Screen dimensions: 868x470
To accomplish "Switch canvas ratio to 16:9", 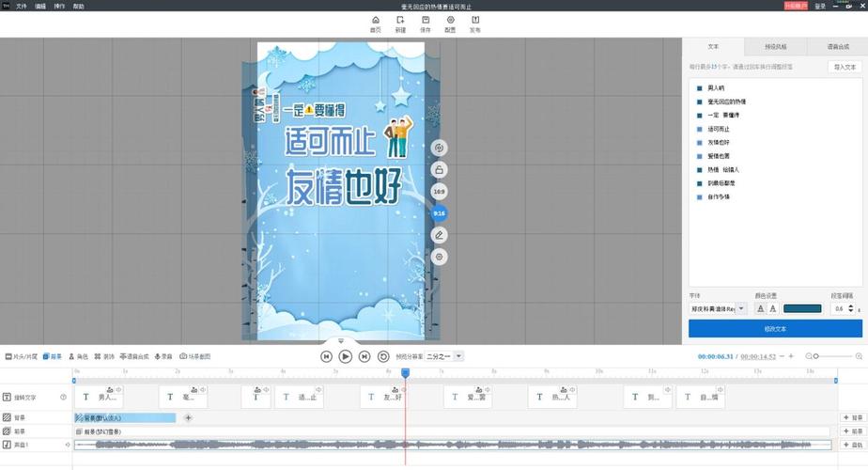I will (439, 192).
